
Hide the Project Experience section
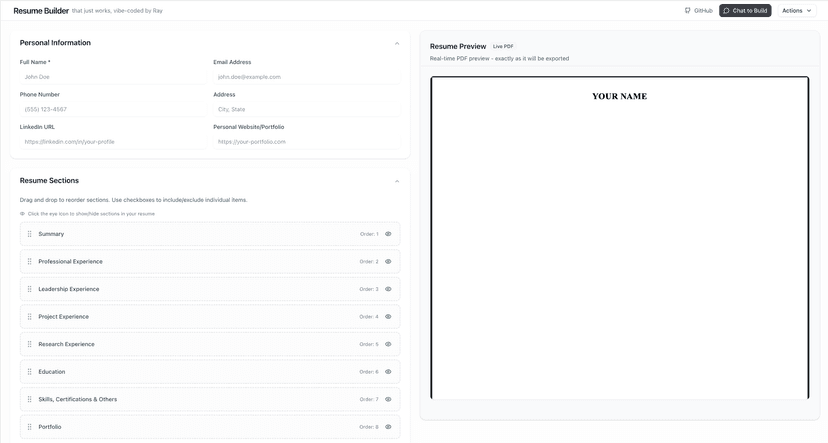tap(388, 317)
